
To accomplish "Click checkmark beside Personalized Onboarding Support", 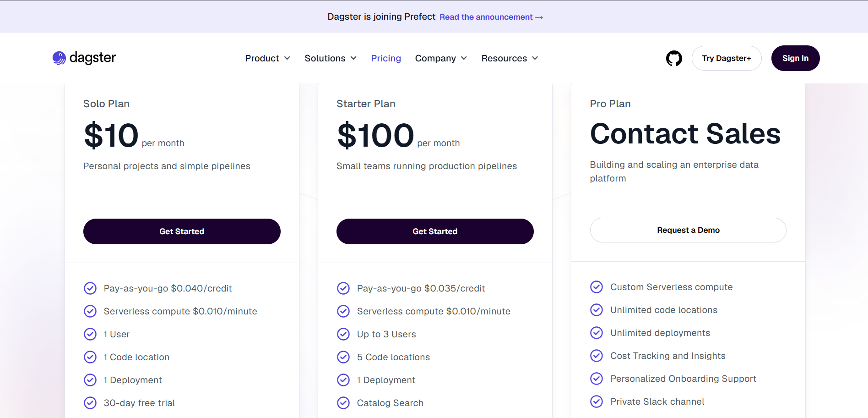I will pos(597,379).
